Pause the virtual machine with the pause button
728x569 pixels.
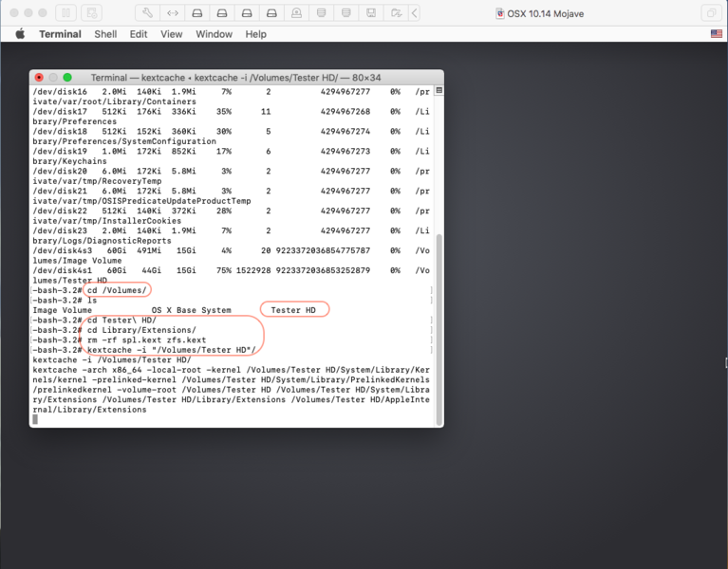[65, 13]
